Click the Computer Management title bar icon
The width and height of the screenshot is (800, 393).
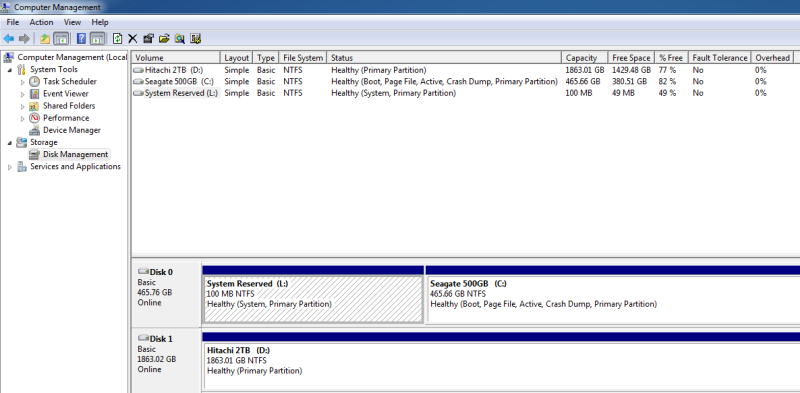coord(6,7)
